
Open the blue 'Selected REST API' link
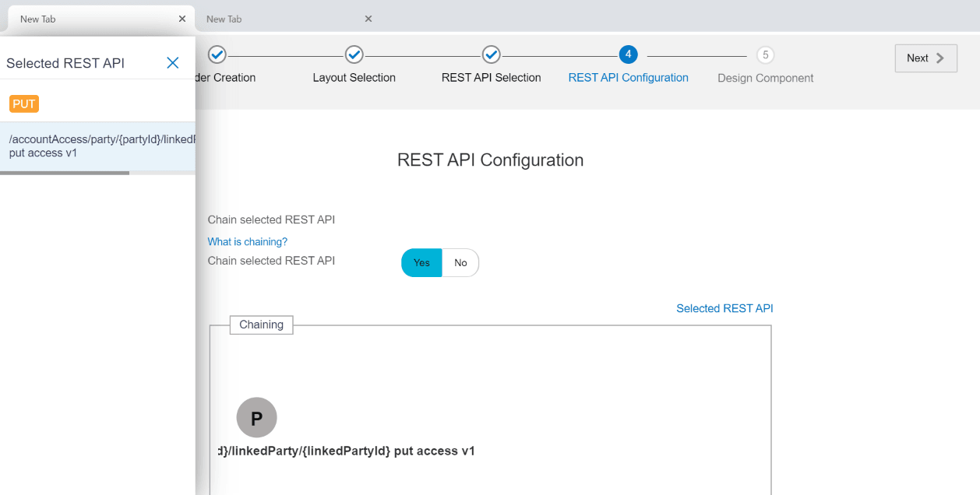pos(724,308)
